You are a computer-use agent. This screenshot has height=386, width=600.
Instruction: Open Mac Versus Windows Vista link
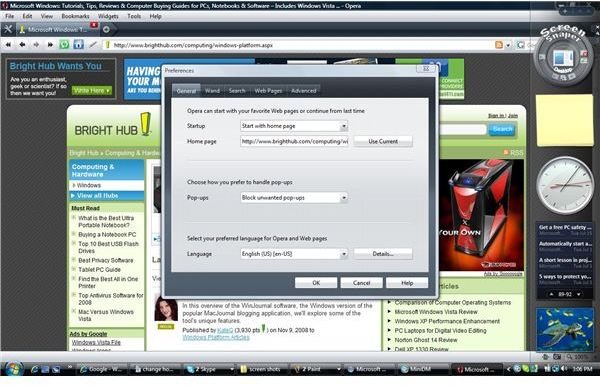tap(106, 315)
